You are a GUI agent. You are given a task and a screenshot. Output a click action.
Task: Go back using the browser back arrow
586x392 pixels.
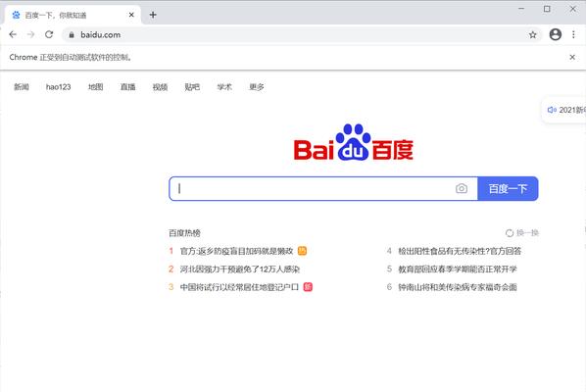click(x=13, y=34)
